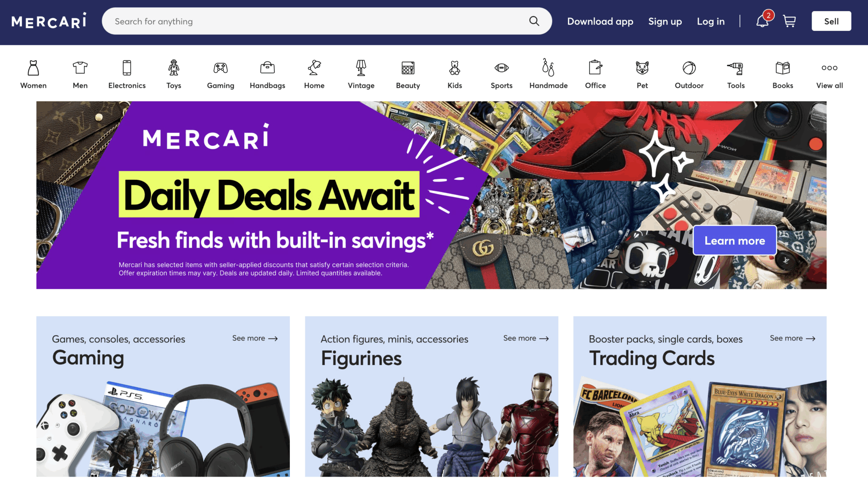This screenshot has height=483, width=868.
Task: Expand View all categories
Action: click(x=829, y=74)
